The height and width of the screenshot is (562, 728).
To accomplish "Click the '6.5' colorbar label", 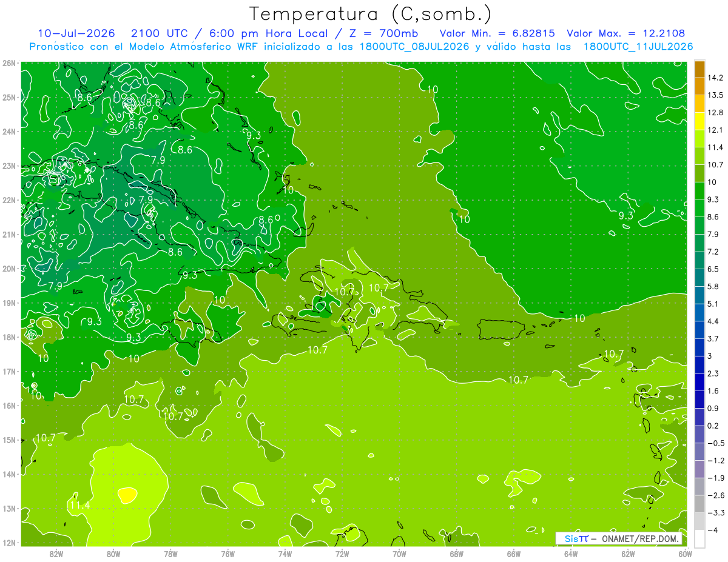I will pyautogui.click(x=713, y=269).
